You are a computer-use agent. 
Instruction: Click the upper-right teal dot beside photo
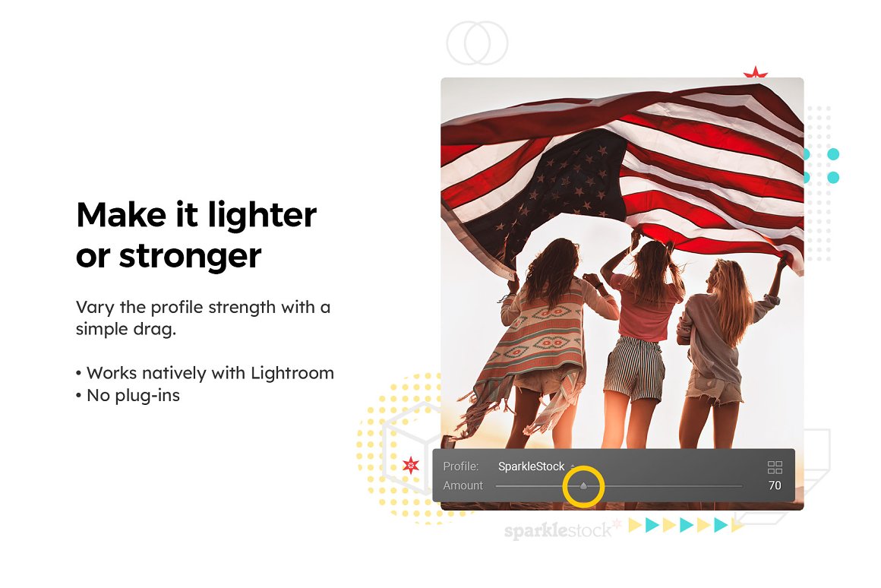click(x=833, y=154)
